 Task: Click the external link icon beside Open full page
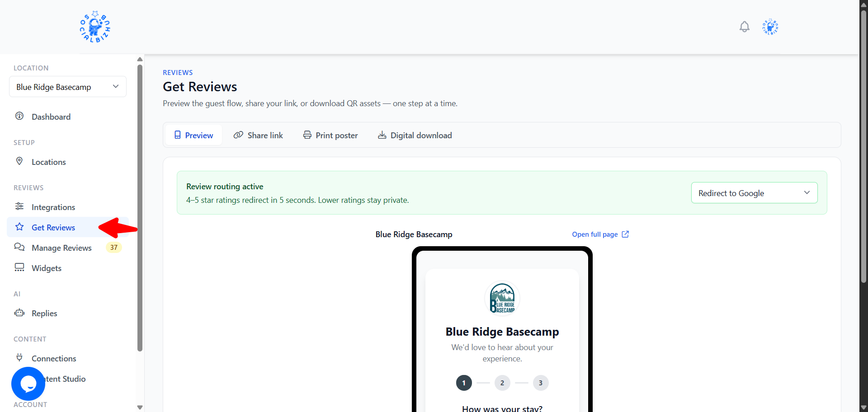pyautogui.click(x=625, y=234)
